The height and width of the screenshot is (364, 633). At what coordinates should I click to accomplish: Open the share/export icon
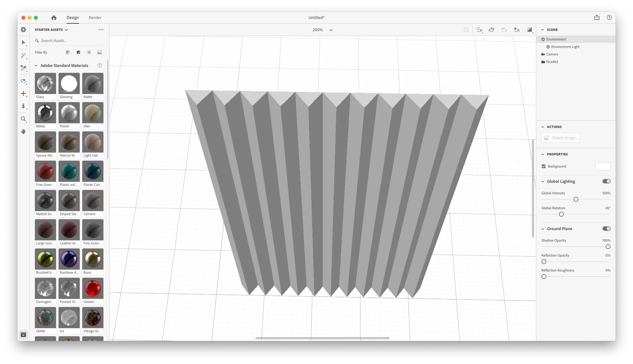coord(597,17)
